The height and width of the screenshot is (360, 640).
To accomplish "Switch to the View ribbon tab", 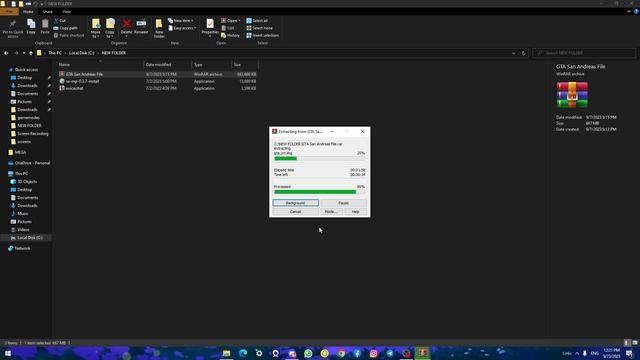I will pos(67,12).
